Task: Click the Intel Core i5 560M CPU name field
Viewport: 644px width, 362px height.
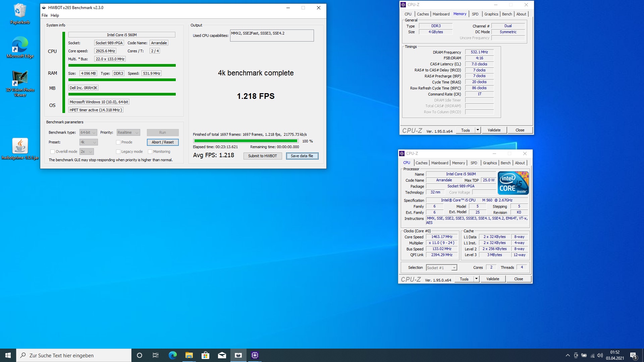Action: point(122,35)
